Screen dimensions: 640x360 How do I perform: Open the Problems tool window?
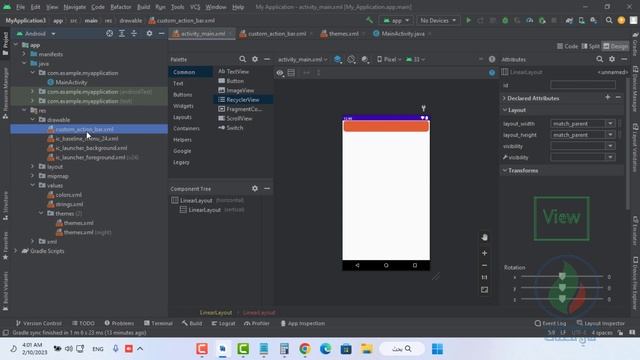click(119, 323)
